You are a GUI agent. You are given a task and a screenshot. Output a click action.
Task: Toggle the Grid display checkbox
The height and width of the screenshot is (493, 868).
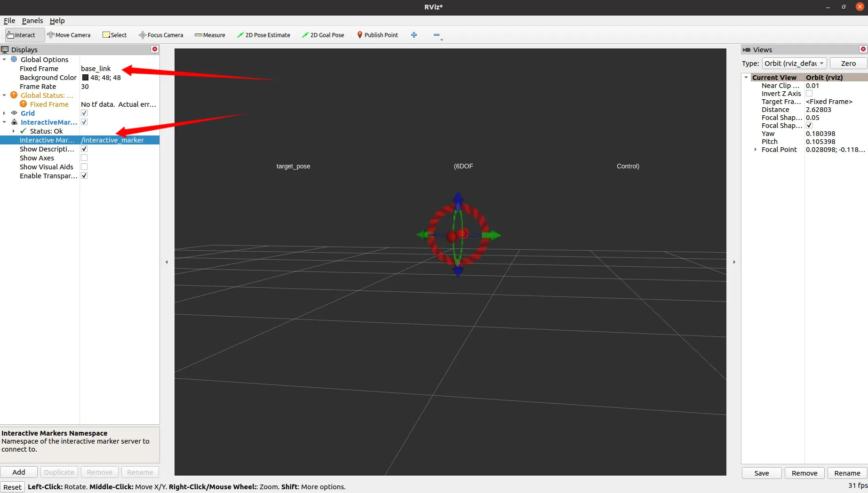(x=84, y=113)
